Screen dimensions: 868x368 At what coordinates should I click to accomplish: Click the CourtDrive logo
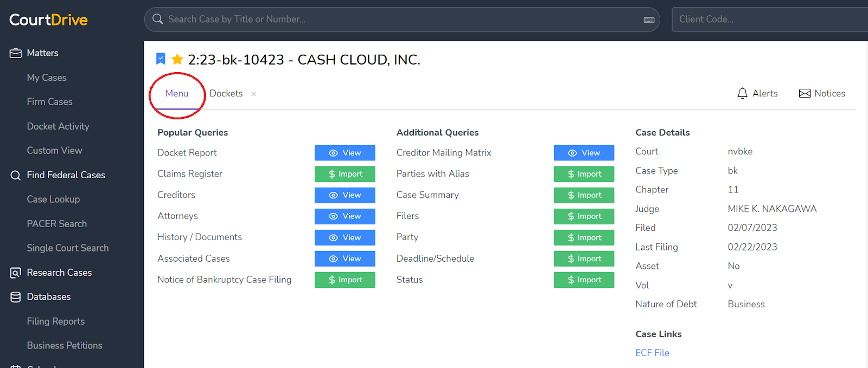[x=48, y=20]
